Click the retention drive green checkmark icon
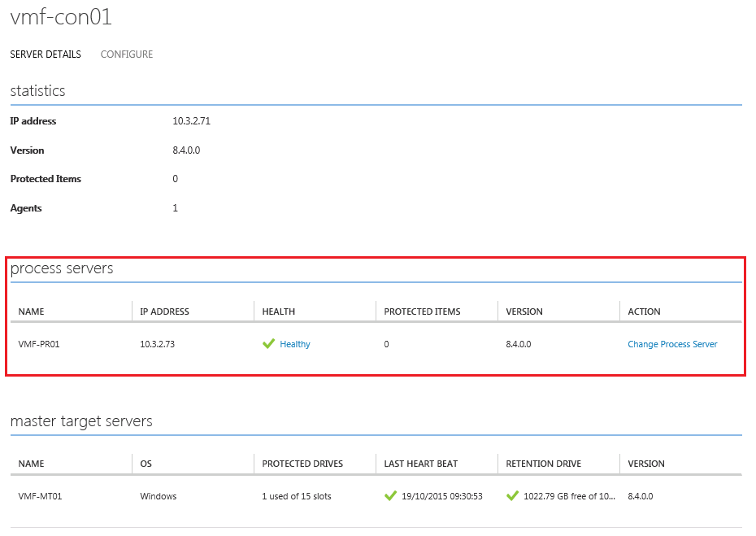756x536 pixels. click(x=512, y=496)
